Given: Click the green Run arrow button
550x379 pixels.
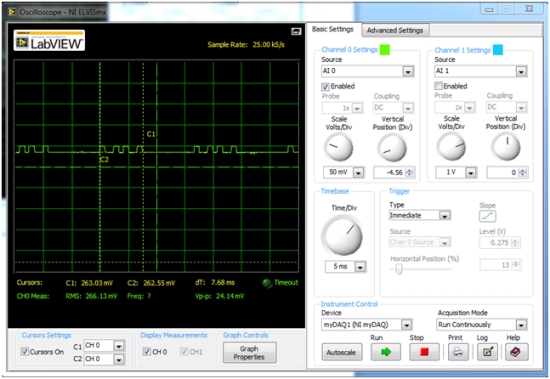Looking at the screenshot, I should (x=386, y=352).
